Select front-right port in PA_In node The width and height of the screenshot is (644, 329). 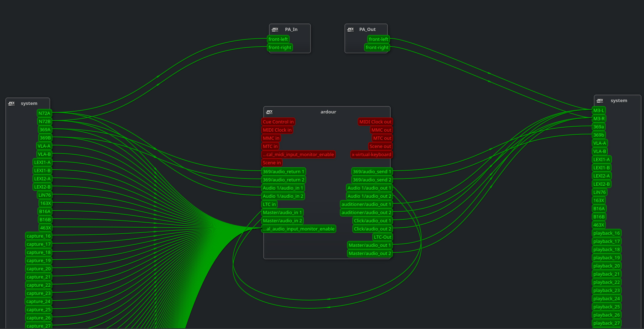[x=280, y=48]
